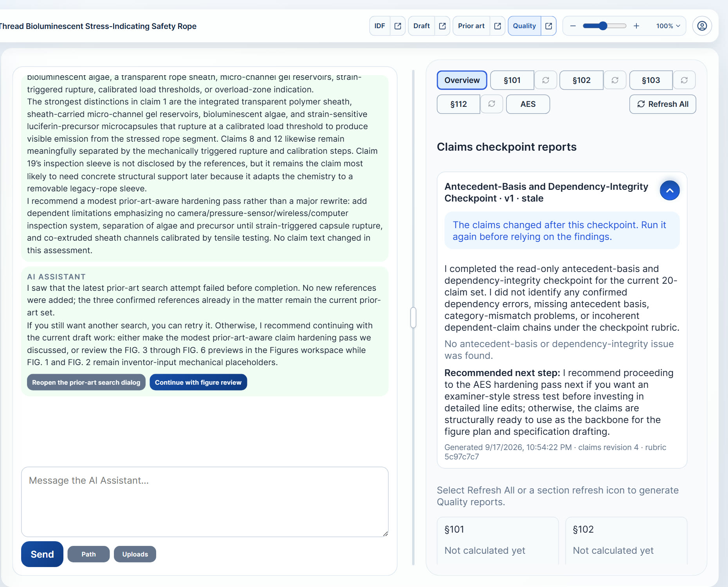Collapse the Antecedent-Basis checkpoint report
Viewport: 728px width, 587px height.
coord(670,190)
